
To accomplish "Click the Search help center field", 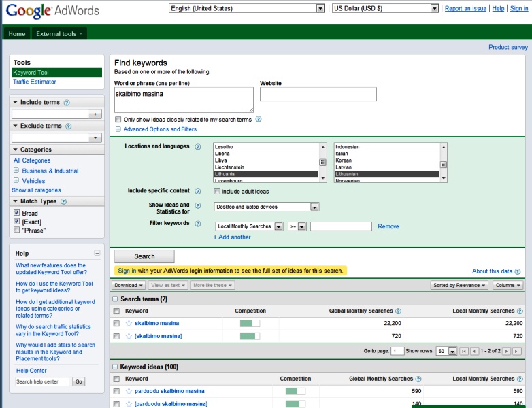I will [x=42, y=381].
